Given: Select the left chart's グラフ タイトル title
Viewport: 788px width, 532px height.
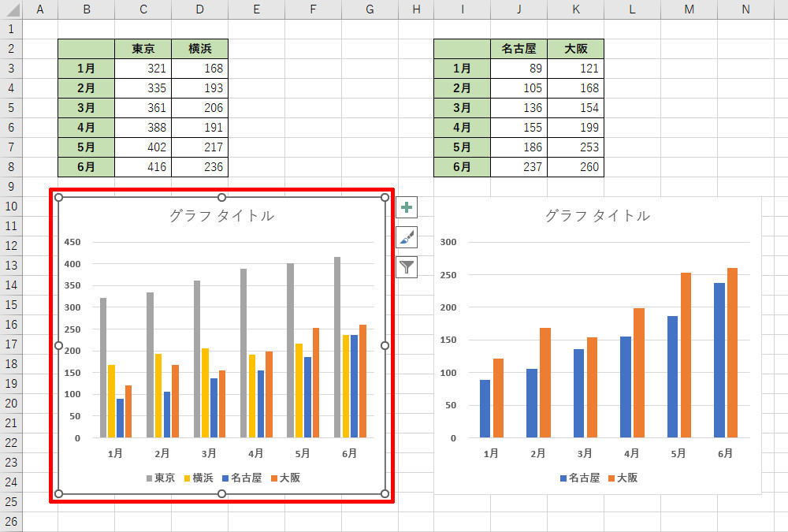Looking at the screenshot, I should 221,216.
